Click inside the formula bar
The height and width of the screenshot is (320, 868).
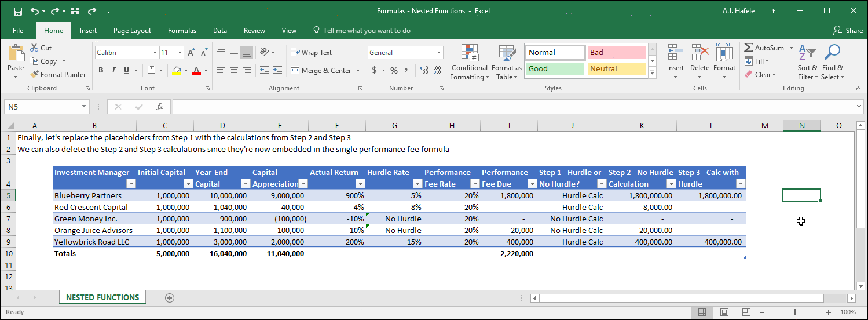pos(512,107)
